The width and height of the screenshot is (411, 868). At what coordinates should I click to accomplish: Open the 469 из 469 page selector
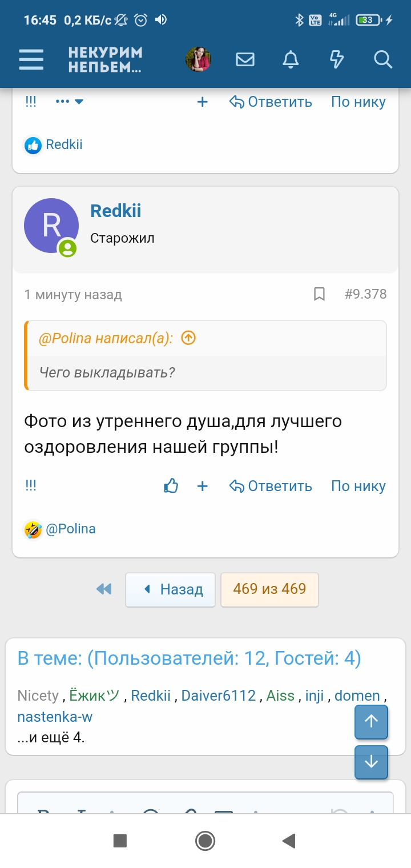pos(269,589)
